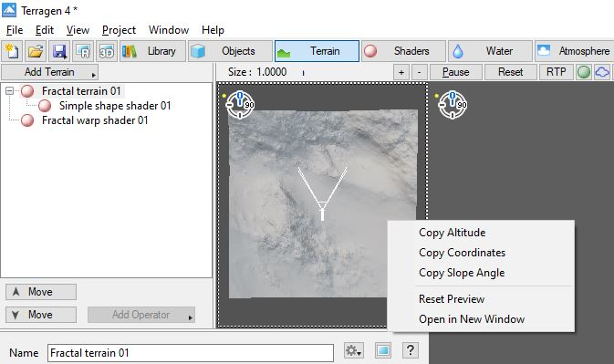Choose Open in New Window menu entry
This screenshot has height=364, width=614.
click(x=472, y=319)
